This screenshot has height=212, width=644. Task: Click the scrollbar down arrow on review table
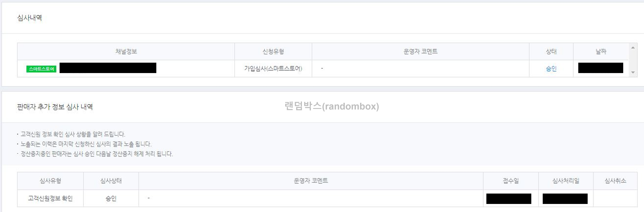(632, 72)
